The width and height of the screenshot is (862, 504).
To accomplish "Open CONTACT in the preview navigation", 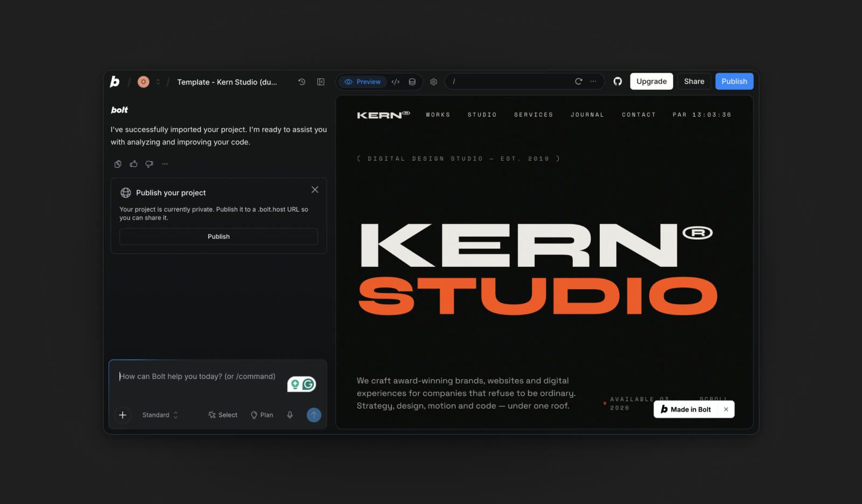I will coord(639,115).
